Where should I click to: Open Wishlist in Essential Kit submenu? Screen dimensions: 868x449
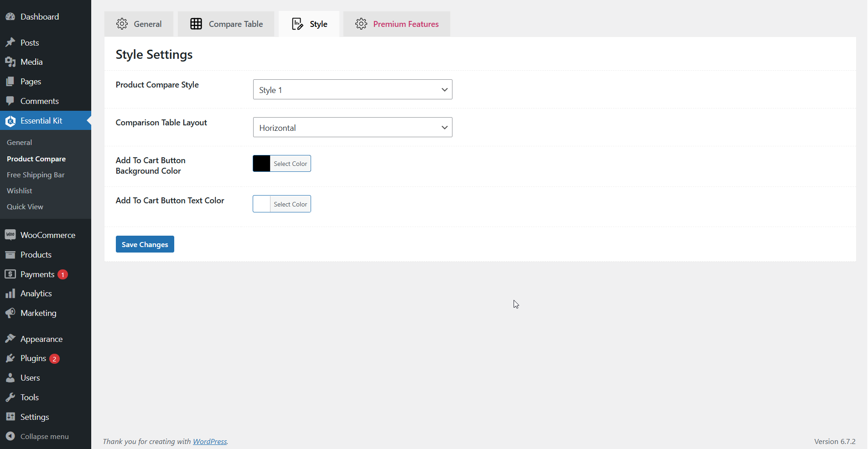[x=20, y=191]
